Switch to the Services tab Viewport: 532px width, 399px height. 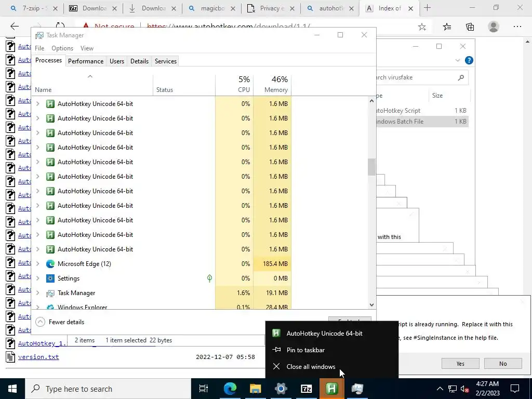[x=166, y=61]
